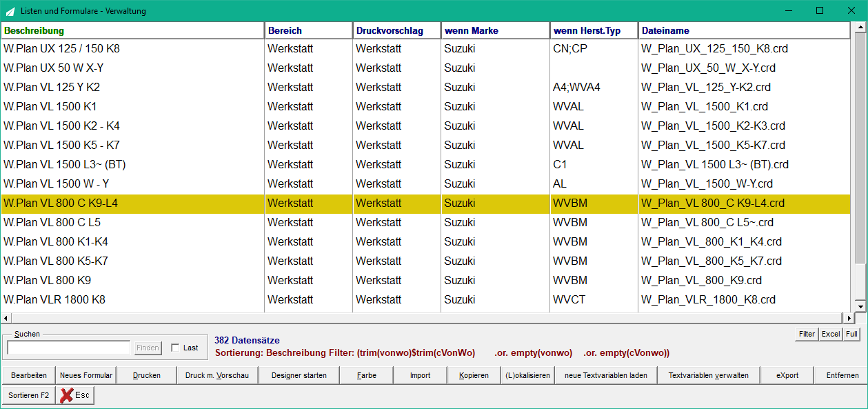The image size is (868, 409).
Task: Click Druck m. Vorschau
Action: click(x=217, y=375)
